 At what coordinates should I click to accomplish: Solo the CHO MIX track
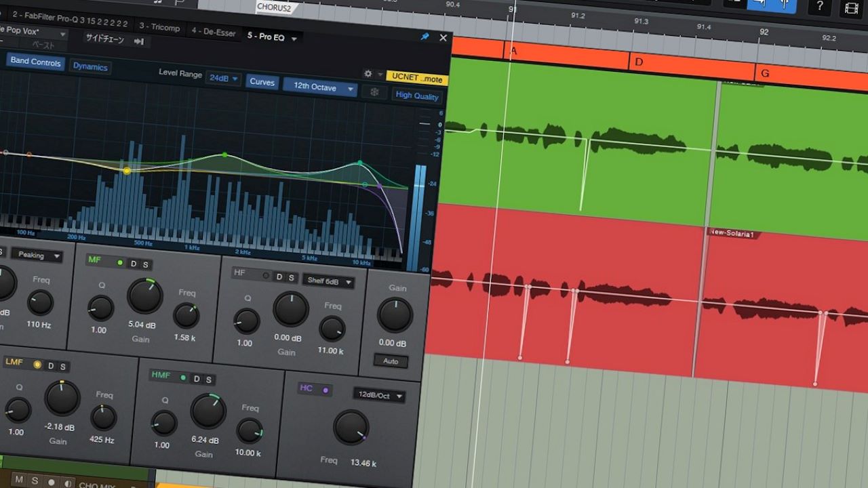34,481
